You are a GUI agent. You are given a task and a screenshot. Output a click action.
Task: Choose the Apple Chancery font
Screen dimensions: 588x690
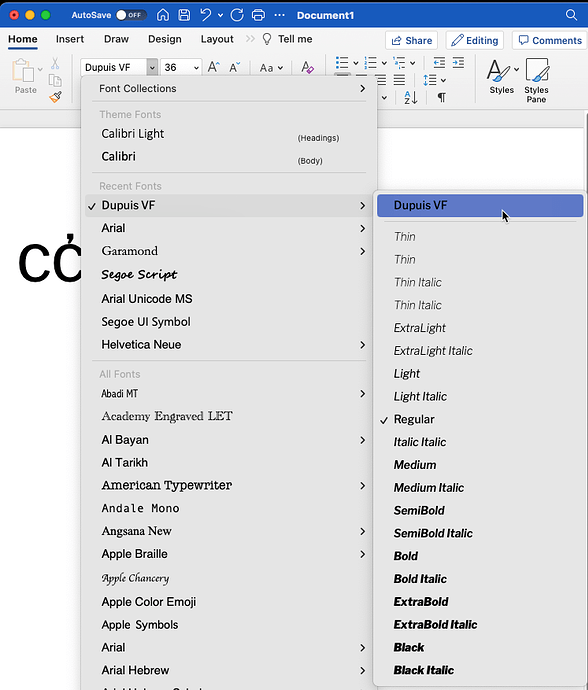tap(228, 578)
